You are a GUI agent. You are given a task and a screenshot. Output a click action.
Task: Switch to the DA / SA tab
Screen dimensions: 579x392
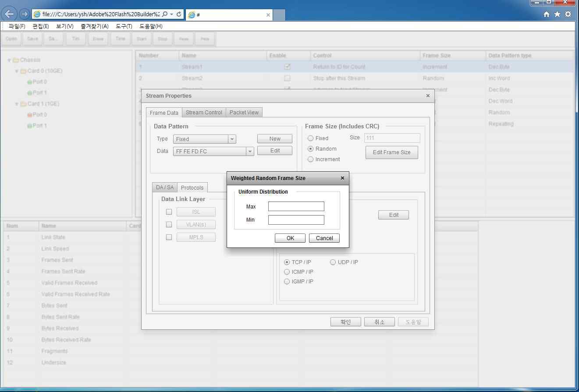pos(165,187)
